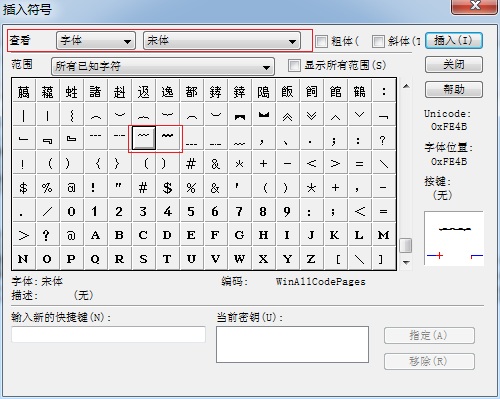Image resolution: width=500 pixels, height=399 pixels.
Task: Select the digit 5 symbol
Action: [191, 211]
